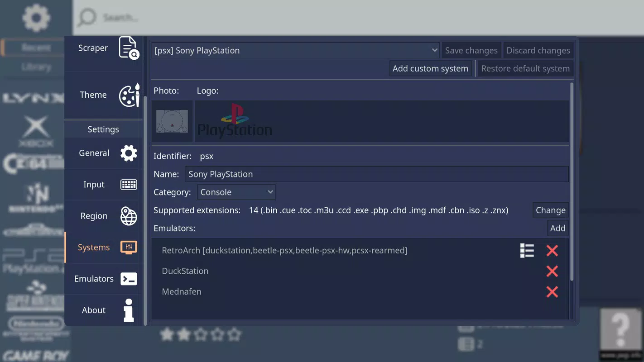Image resolution: width=644 pixels, height=362 pixels.
Task: Click the search magnifier in background window
Action: (x=87, y=17)
